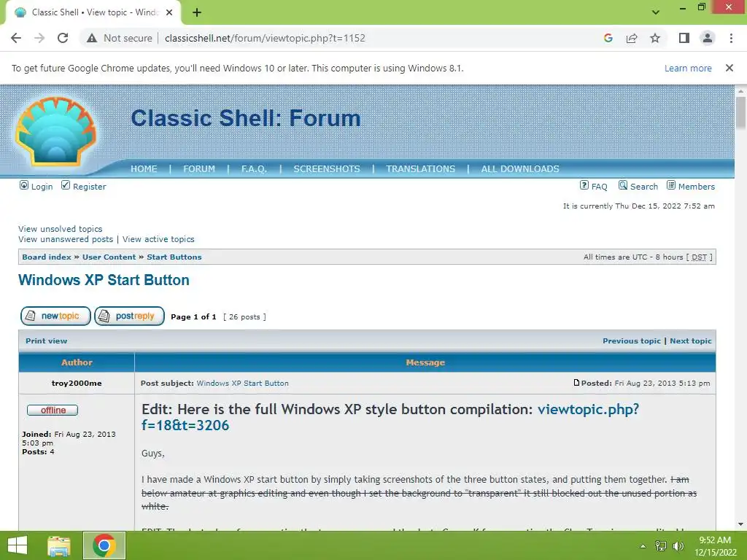
Task: Click the Not secure warning icon
Action: click(92, 38)
